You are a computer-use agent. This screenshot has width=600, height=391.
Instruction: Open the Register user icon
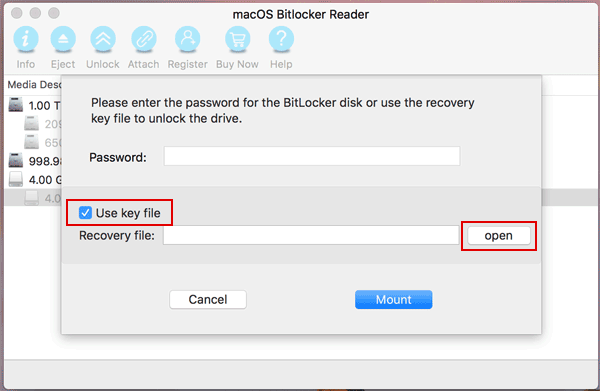188,39
